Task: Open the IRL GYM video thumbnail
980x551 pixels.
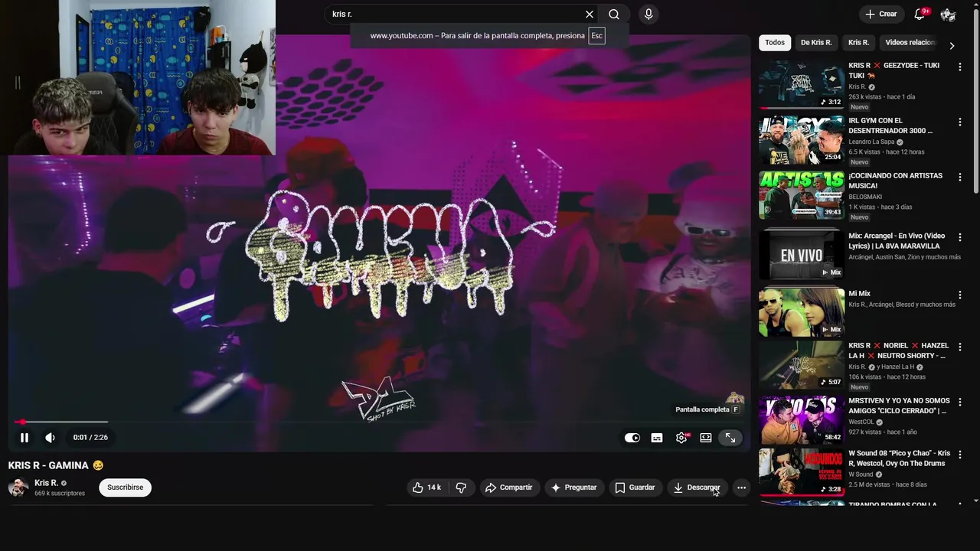Action: [x=802, y=140]
